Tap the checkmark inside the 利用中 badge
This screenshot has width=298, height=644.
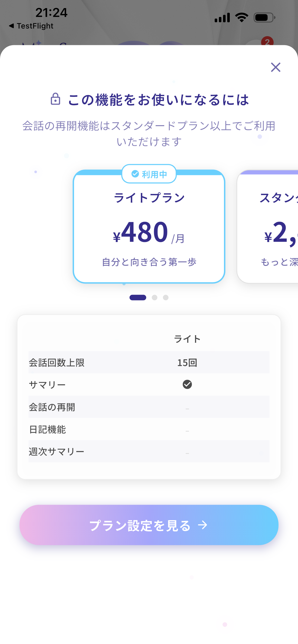point(135,174)
